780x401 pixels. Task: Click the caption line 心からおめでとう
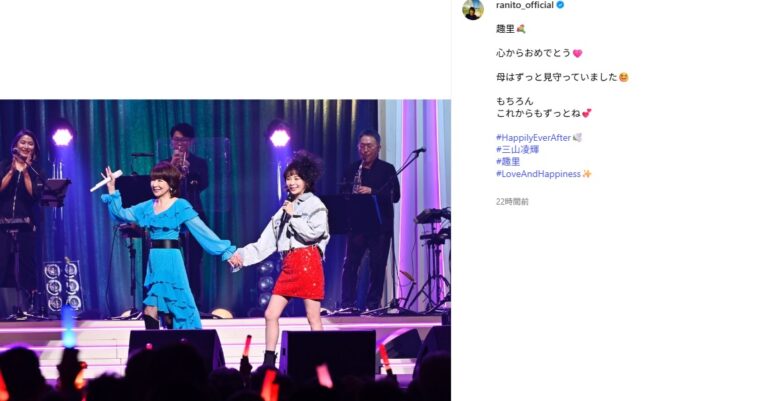533,53
